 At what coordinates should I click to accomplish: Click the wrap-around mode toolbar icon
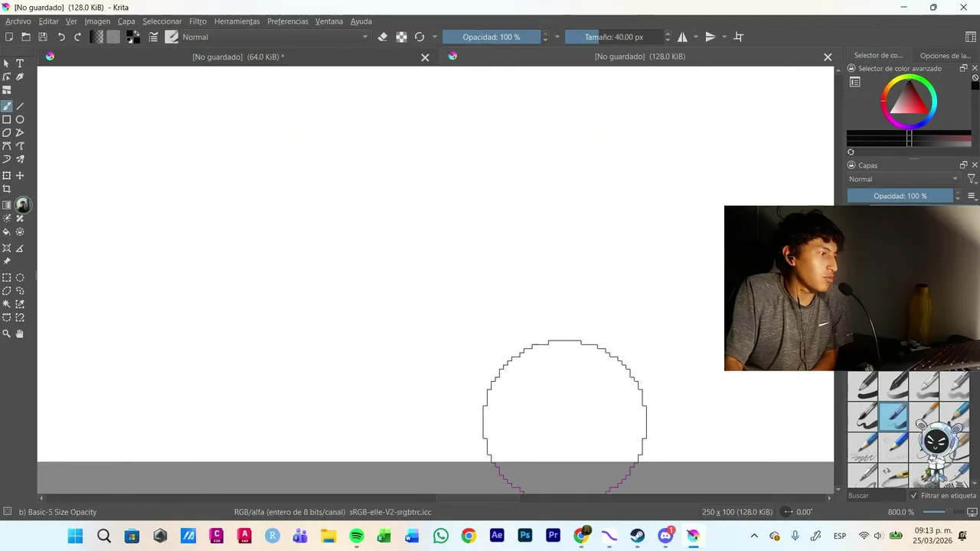(739, 37)
